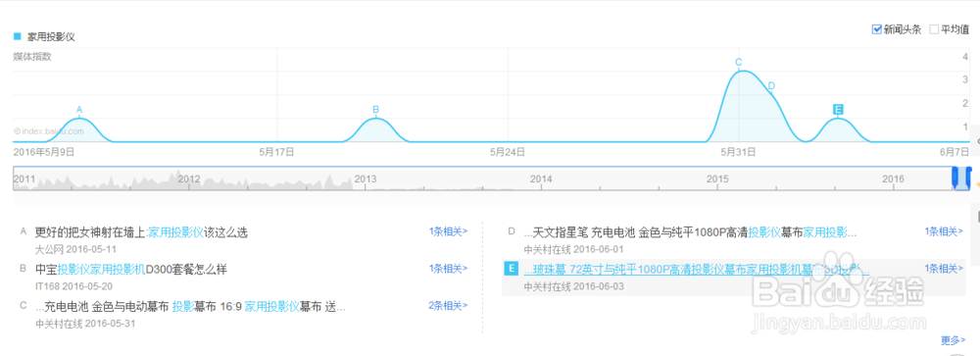Click the 更多 link at bottom right
Viewport: 980px width, 356px height.
pyautogui.click(x=954, y=340)
